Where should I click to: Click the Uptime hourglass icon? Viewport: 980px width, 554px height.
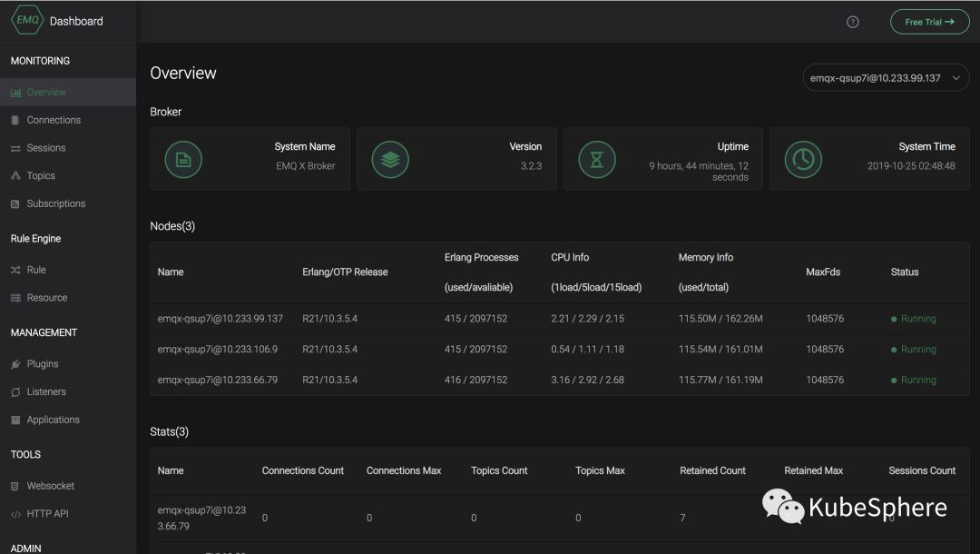point(597,160)
